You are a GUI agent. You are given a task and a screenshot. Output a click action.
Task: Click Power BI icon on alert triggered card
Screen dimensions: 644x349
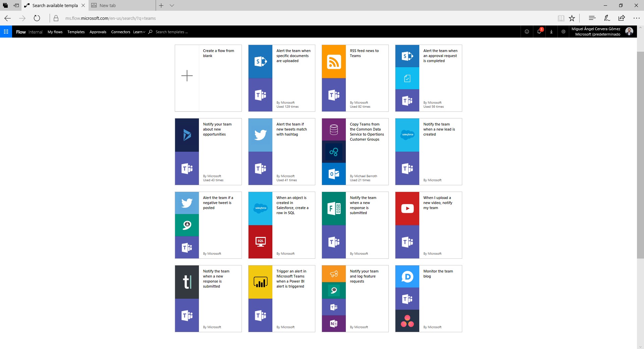point(260,282)
